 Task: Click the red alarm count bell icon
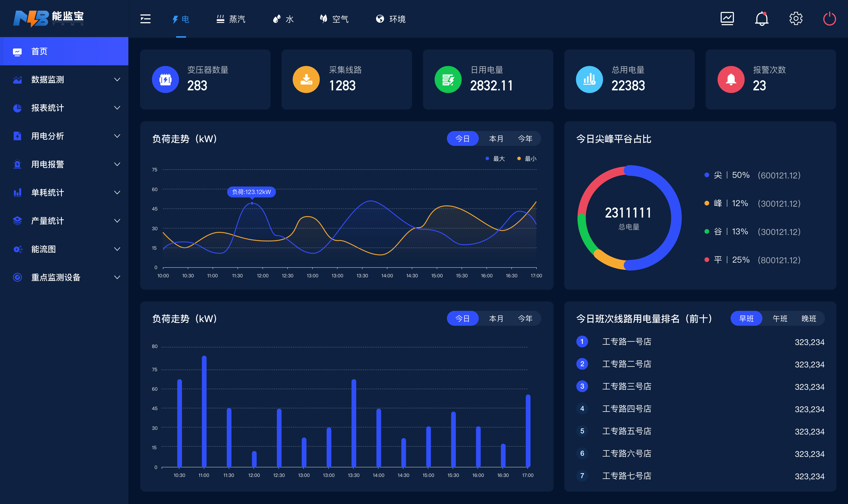click(x=731, y=79)
